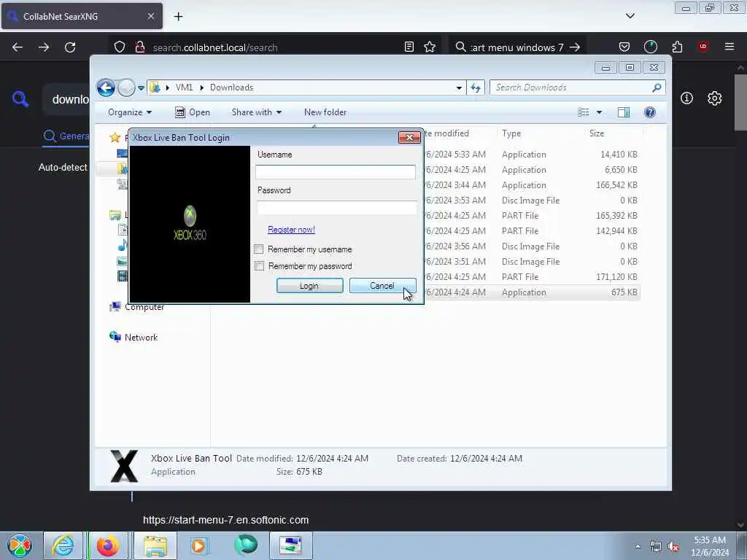Select the 675 KB Application file row
Screen dimensions: 747x560
(532, 292)
